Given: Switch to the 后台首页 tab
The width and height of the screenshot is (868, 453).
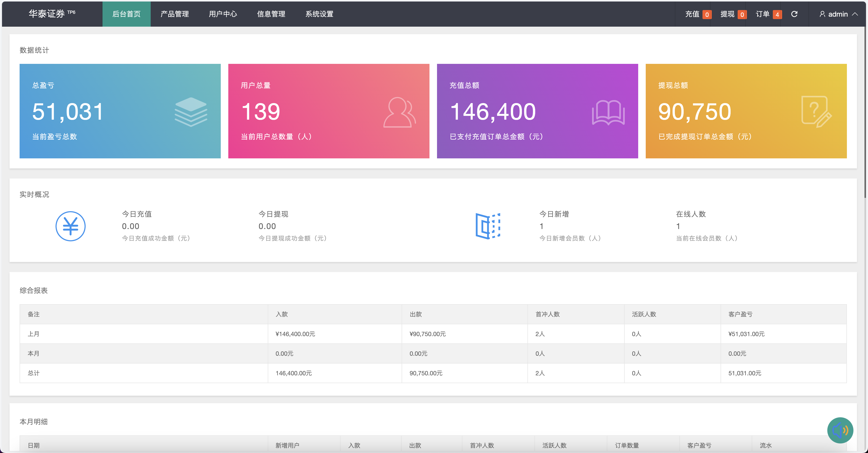Looking at the screenshot, I should [x=126, y=14].
